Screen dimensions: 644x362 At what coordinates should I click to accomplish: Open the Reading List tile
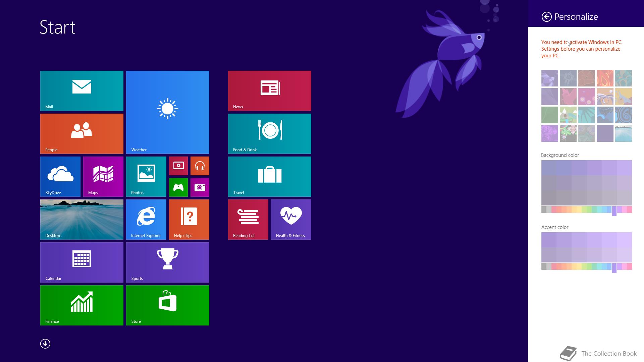248,219
